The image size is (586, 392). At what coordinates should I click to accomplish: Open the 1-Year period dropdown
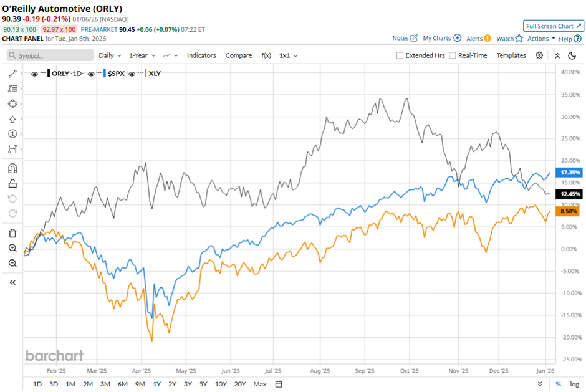pos(142,55)
